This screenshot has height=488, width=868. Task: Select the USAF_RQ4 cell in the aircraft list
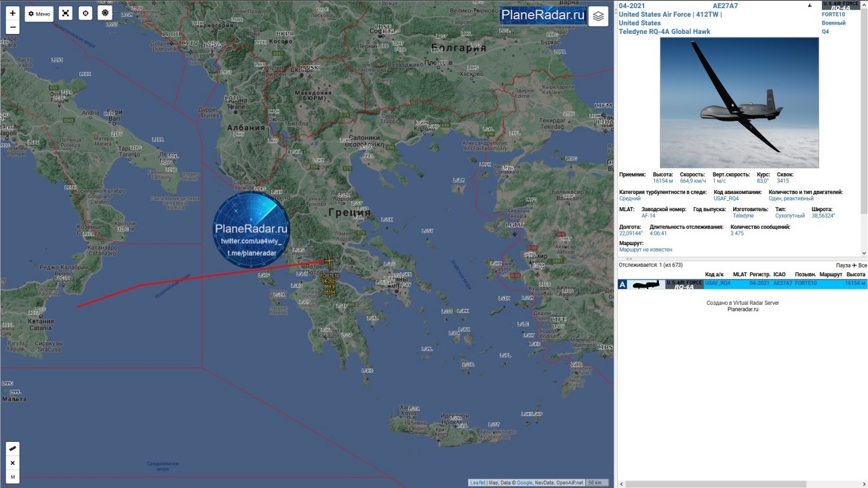click(717, 282)
